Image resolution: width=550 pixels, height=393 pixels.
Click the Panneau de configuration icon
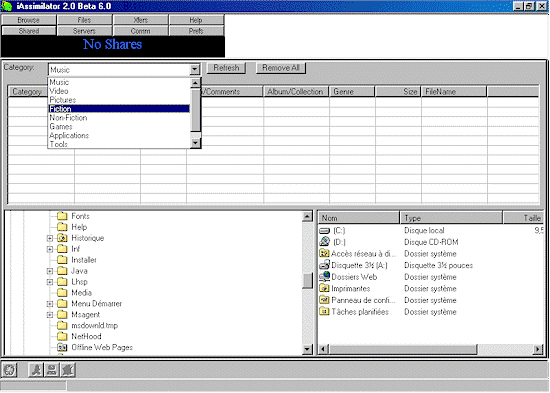324,300
